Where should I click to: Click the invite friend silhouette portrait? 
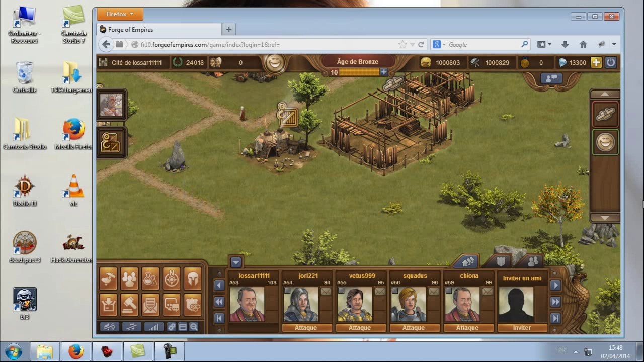pyautogui.click(x=516, y=304)
